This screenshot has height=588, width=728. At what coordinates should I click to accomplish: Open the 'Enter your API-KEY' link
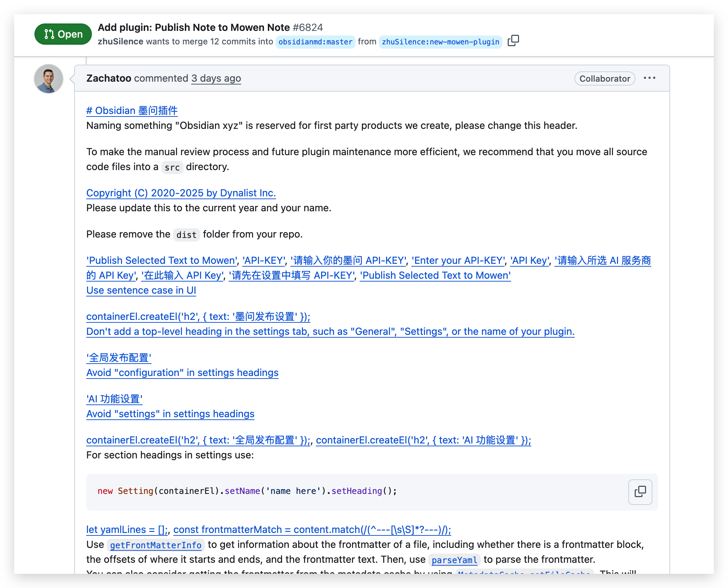(x=458, y=261)
